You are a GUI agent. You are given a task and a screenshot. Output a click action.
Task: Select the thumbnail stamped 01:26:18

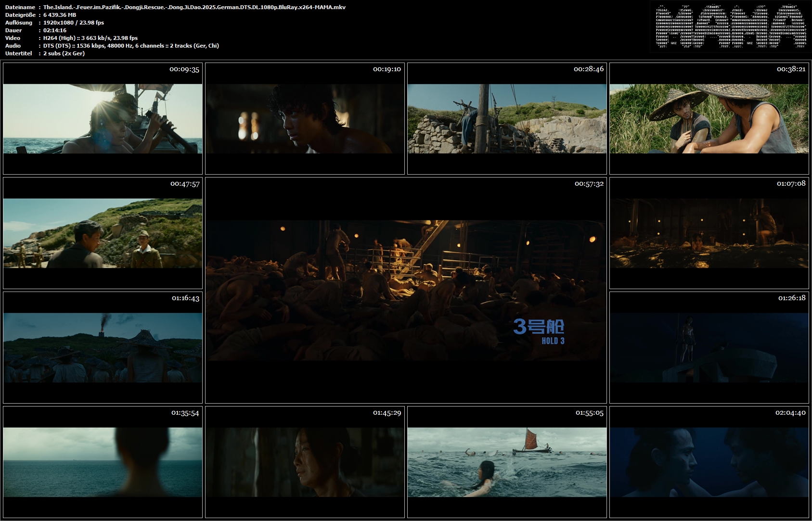[709, 347]
